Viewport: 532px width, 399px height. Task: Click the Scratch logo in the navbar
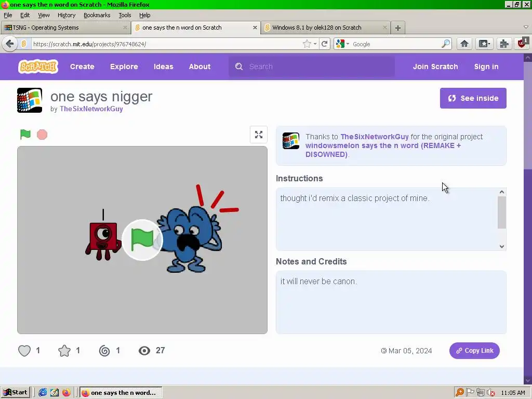pos(38,66)
